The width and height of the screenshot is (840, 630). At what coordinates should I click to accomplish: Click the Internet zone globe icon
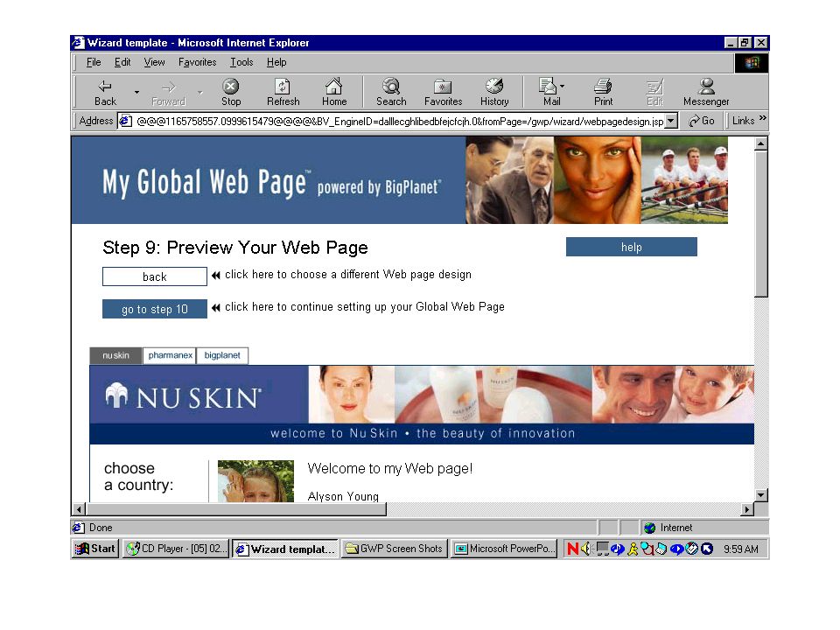pos(650,528)
